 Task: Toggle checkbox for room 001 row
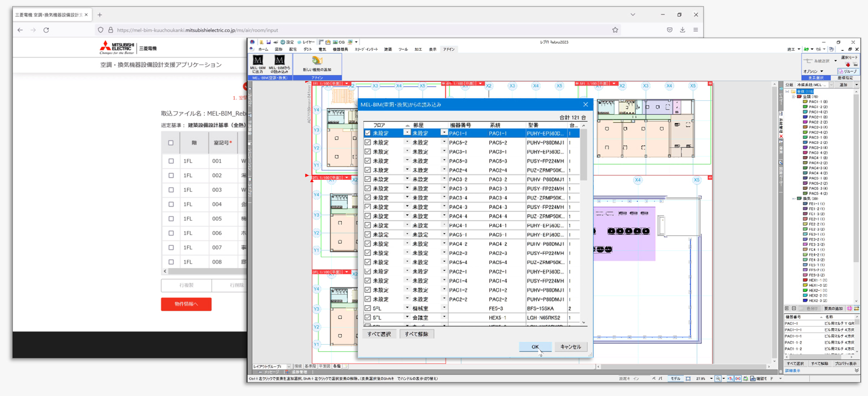(x=171, y=161)
